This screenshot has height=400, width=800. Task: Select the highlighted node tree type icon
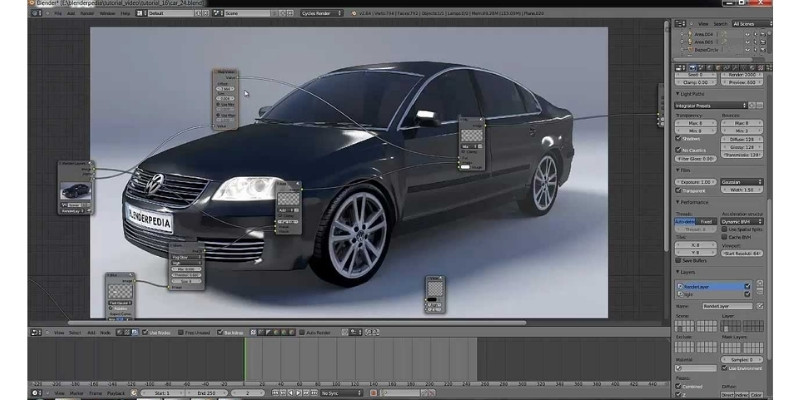coord(135,332)
